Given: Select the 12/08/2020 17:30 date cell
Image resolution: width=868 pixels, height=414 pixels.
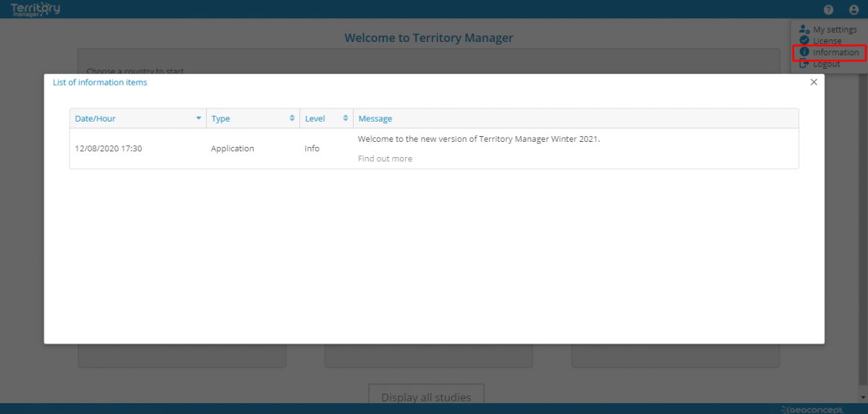Looking at the screenshot, I should [109, 148].
